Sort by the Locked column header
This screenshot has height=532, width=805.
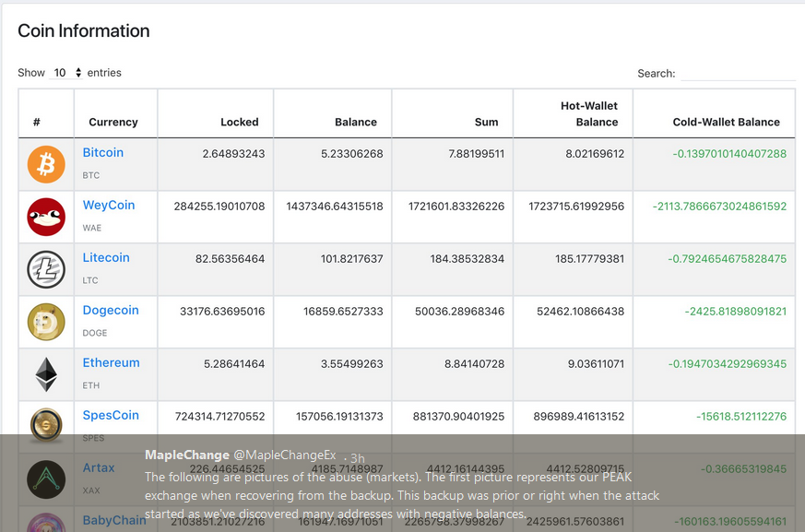240,122
